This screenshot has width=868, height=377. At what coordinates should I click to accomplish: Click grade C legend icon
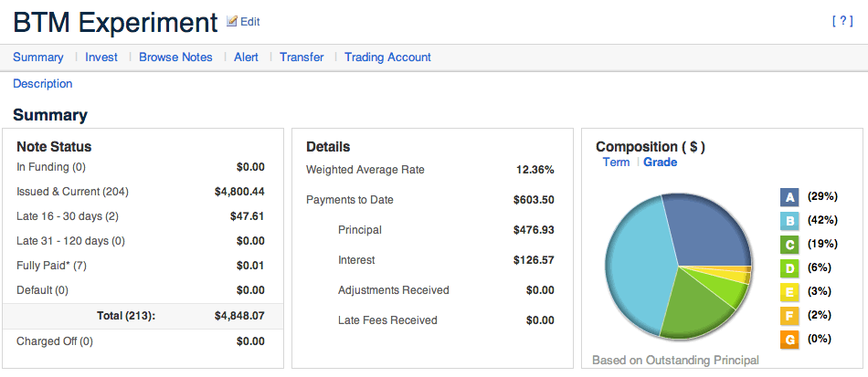tap(790, 245)
